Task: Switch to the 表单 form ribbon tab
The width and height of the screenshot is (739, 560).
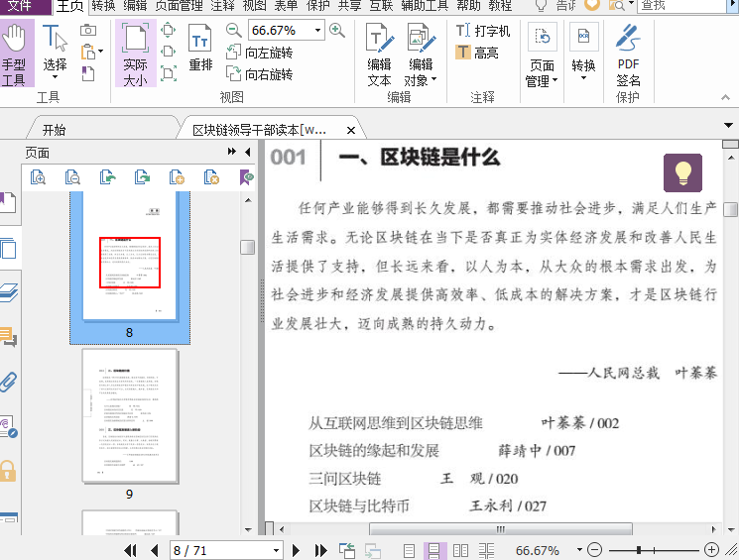Action: pyautogui.click(x=286, y=6)
